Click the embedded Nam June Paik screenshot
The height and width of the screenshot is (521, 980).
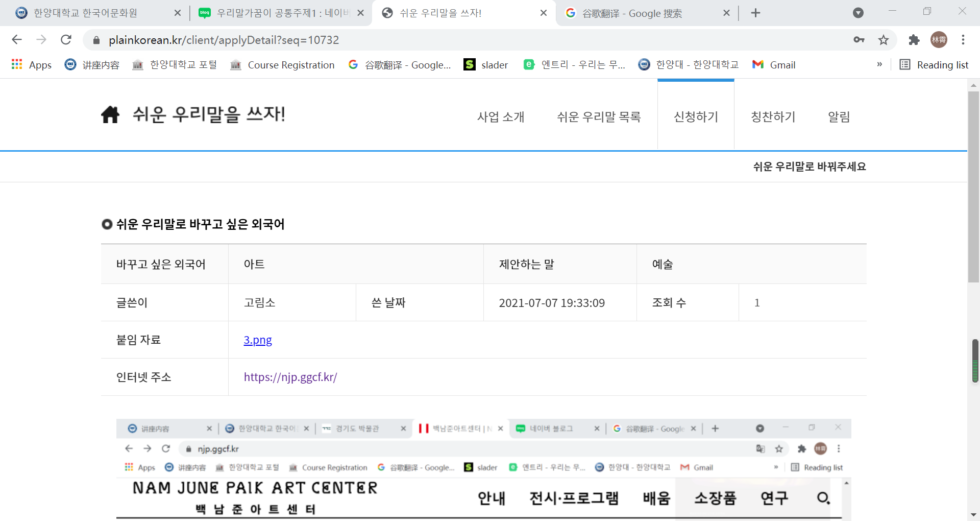tap(483, 469)
